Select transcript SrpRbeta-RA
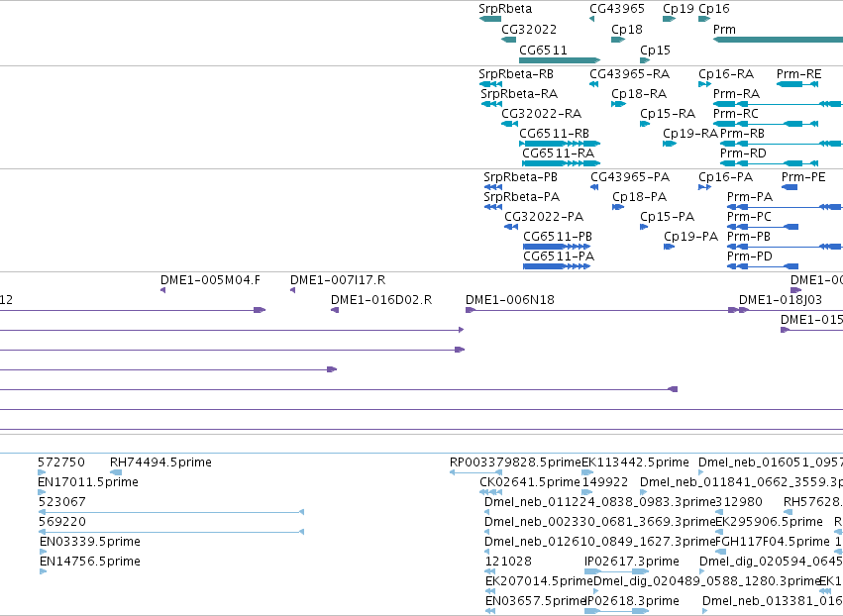 pos(491,104)
